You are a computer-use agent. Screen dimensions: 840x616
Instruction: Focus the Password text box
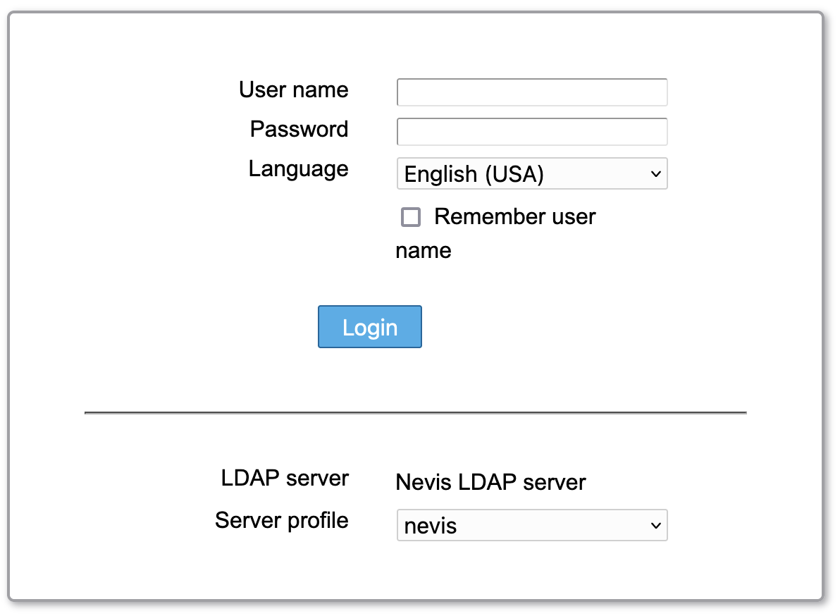(531, 132)
